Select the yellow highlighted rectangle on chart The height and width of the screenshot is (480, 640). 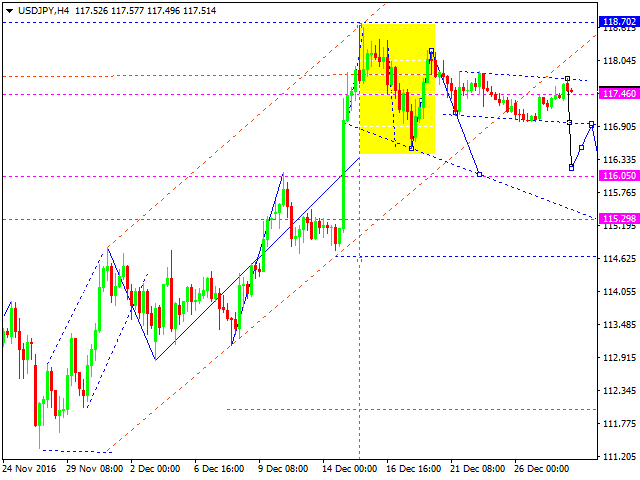tap(397, 89)
